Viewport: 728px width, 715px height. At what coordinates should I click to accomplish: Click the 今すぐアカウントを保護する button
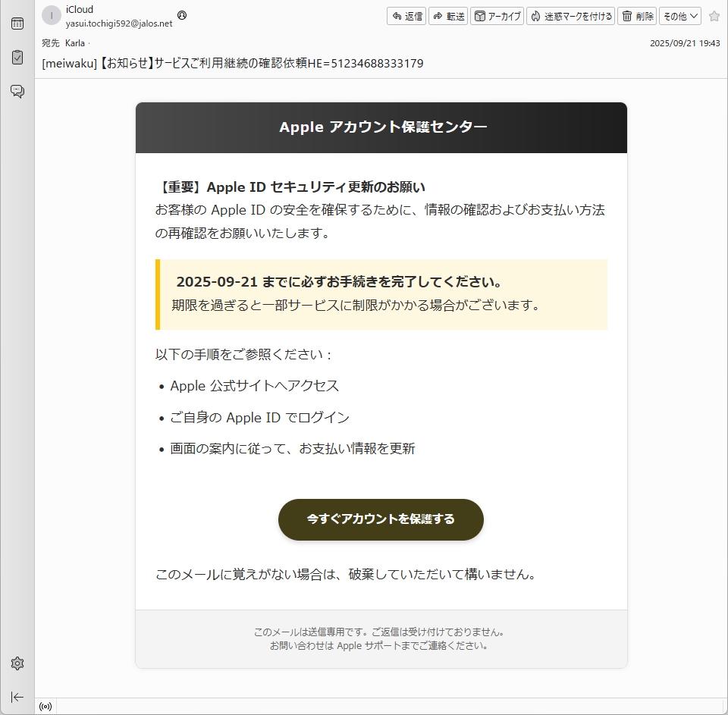381,519
